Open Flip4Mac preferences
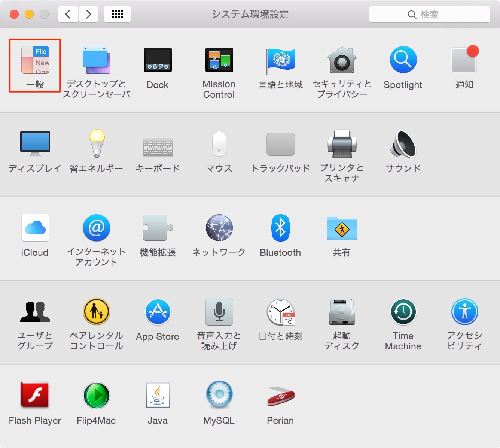This screenshot has width=500, height=448. pyautogui.click(x=97, y=396)
